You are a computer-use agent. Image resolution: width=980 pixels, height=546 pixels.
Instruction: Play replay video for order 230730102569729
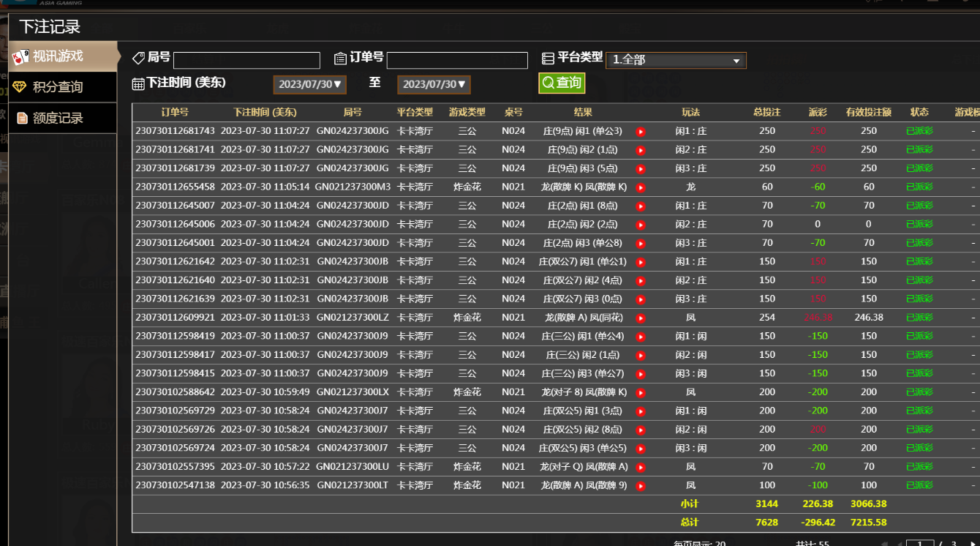pos(641,411)
